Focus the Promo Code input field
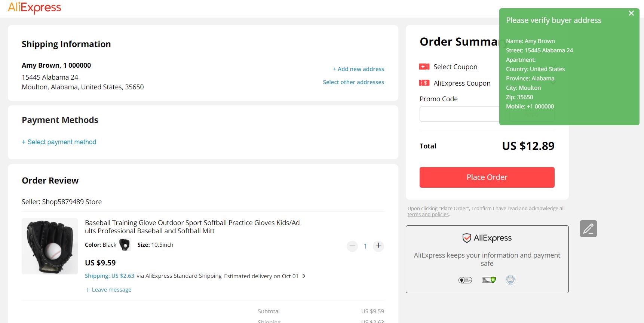The height and width of the screenshot is (323, 644). point(459,114)
